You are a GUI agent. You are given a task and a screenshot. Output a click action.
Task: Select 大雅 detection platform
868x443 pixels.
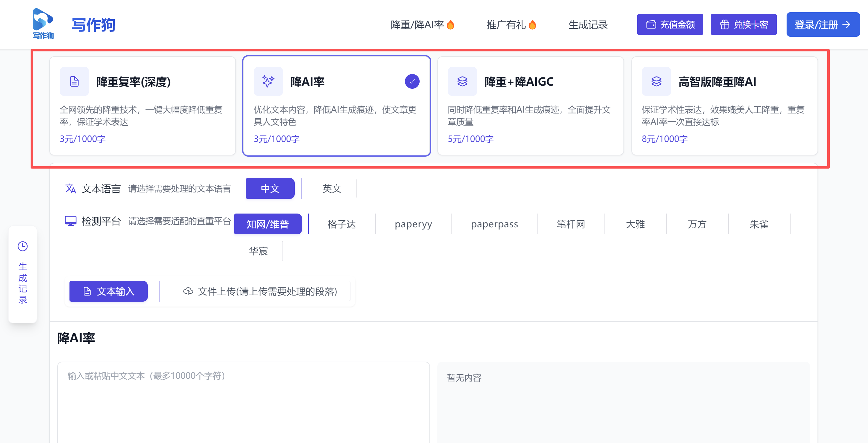pyautogui.click(x=635, y=224)
